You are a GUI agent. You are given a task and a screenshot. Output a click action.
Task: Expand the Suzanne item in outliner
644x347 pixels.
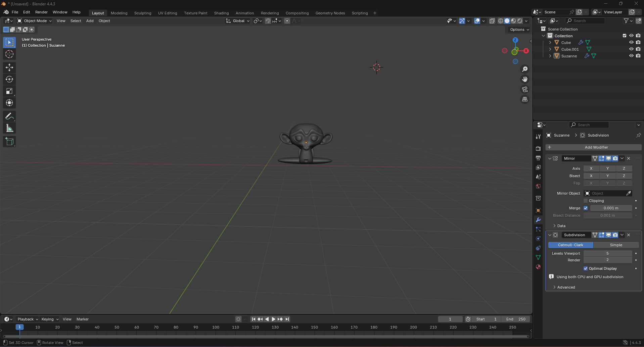pyautogui.click(x=550, y=56)
